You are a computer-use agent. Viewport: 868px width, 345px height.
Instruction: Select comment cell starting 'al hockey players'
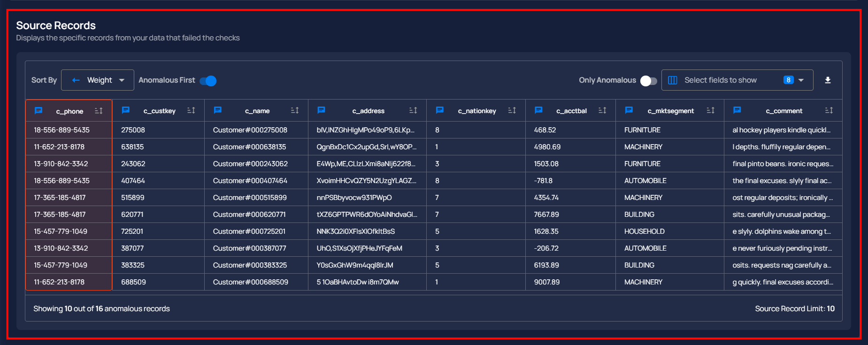(x=783, y=130)
